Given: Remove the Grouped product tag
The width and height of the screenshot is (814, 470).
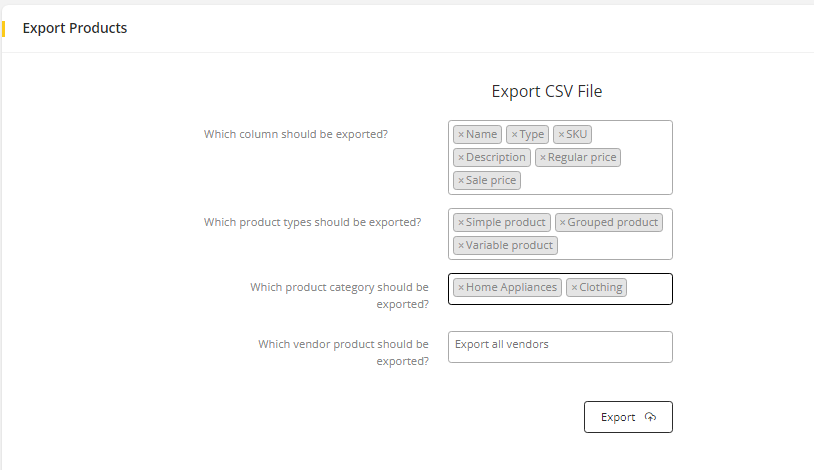Looking at the screenshot, I should (x=562, y=223).
